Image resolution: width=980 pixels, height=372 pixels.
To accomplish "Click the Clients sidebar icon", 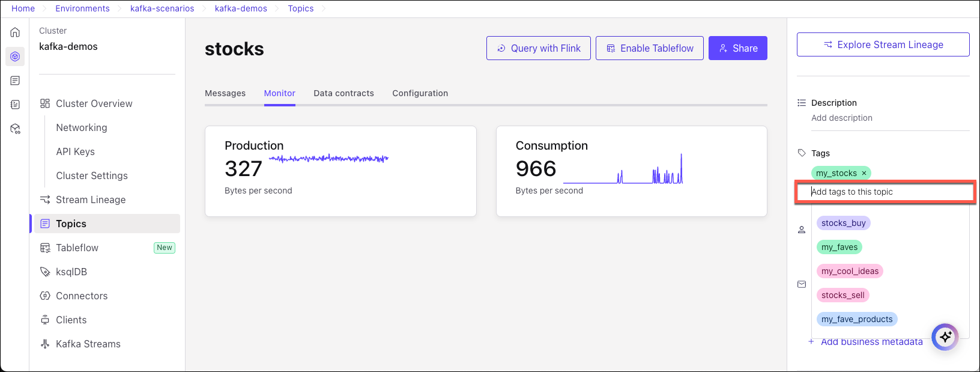I will (x=45, y=320).
